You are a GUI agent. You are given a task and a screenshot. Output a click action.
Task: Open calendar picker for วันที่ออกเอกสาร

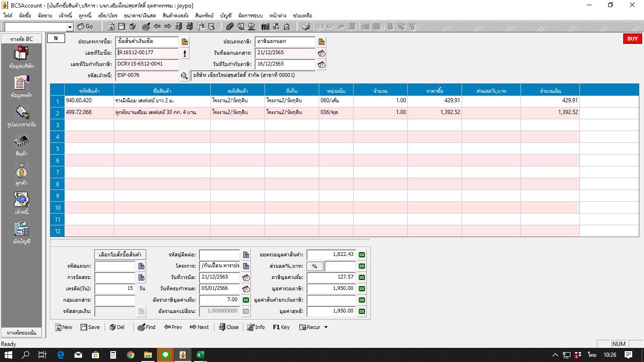322,53
